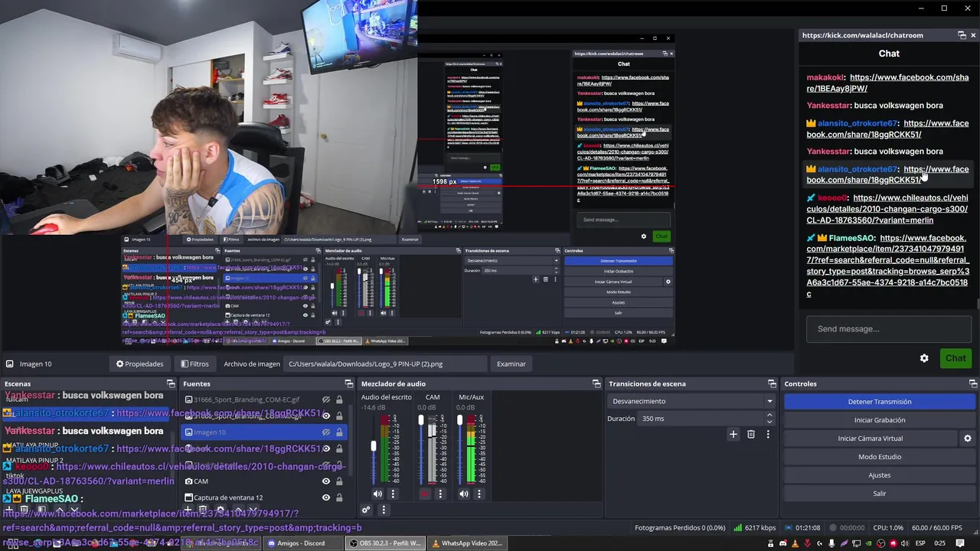Viewport: 980px width, 551px height.
Task: Toggle lock on Imagen 10 source
Action: (339, 432)
